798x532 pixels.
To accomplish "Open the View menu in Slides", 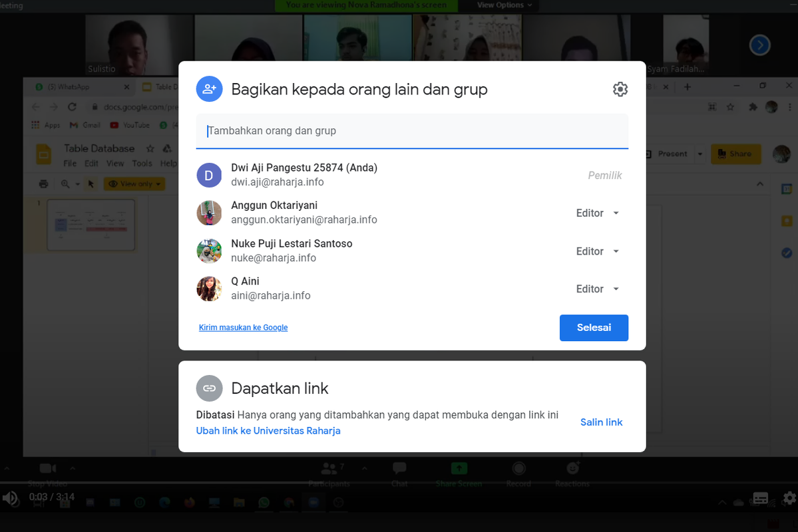I will pyautogui.click(x=115, y=164).
